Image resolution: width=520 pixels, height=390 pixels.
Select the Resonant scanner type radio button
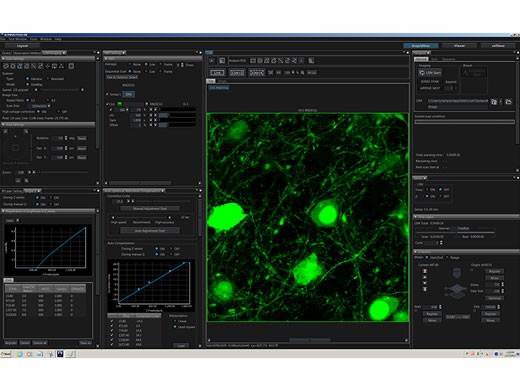coord(48,79)
